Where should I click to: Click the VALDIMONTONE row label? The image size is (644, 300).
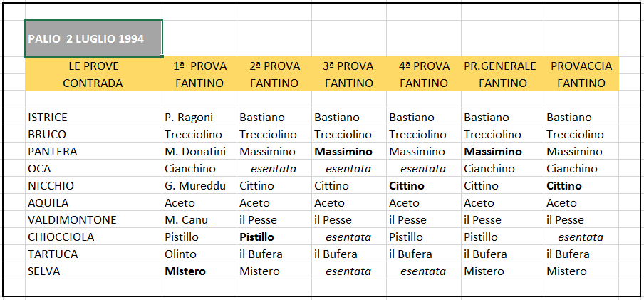point(93,220)
